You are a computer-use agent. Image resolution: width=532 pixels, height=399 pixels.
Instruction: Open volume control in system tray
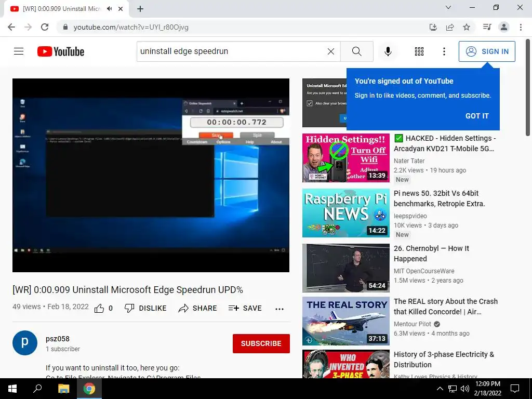[465, 389]
